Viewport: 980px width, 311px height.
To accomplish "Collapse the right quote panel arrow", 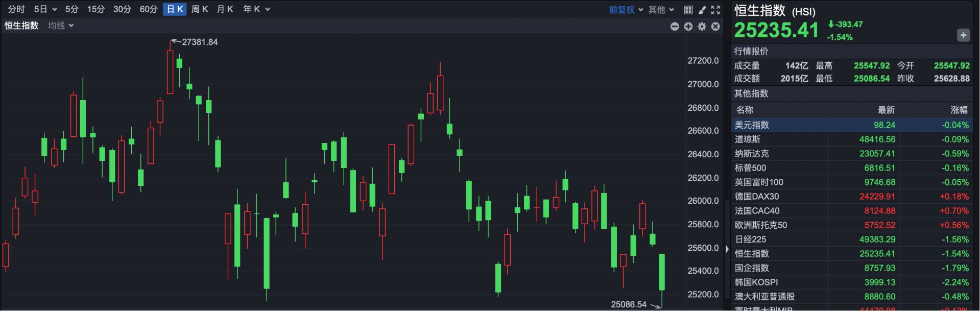I will (727, 249).
